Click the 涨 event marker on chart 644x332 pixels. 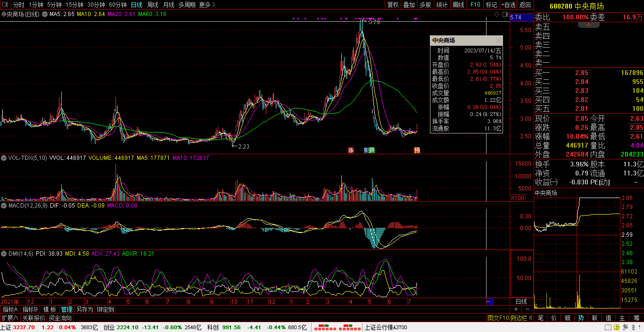351,150
